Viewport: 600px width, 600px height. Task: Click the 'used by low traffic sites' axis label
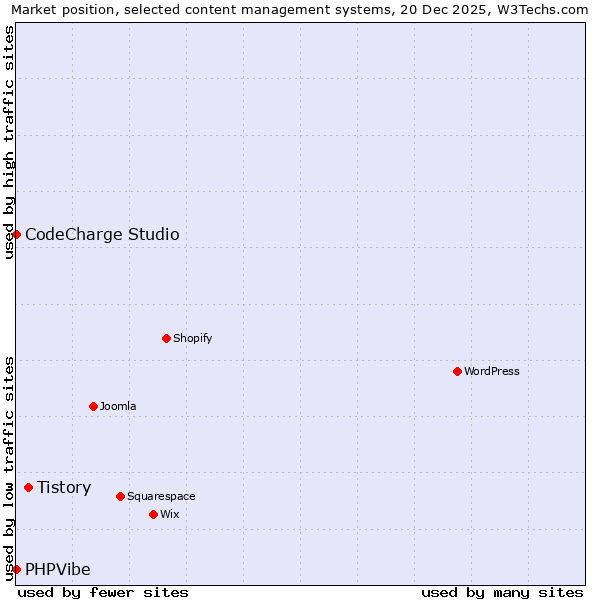(10, 468)
